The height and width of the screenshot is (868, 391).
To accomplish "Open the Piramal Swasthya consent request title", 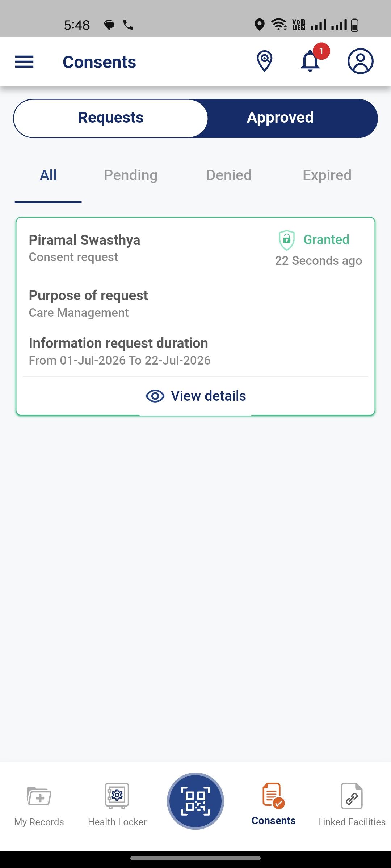I will pyautogui.click(x=84, y=240).
